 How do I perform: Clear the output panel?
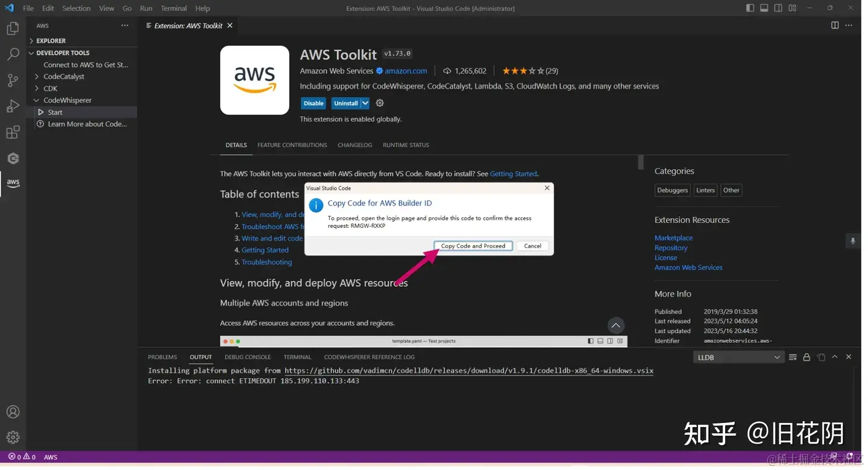(793, 357)
